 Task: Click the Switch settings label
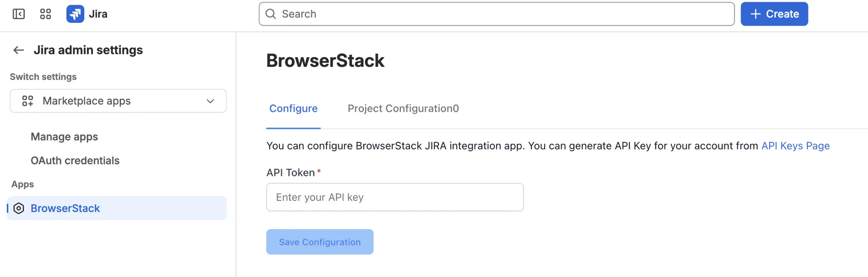[x=43, y=77]
